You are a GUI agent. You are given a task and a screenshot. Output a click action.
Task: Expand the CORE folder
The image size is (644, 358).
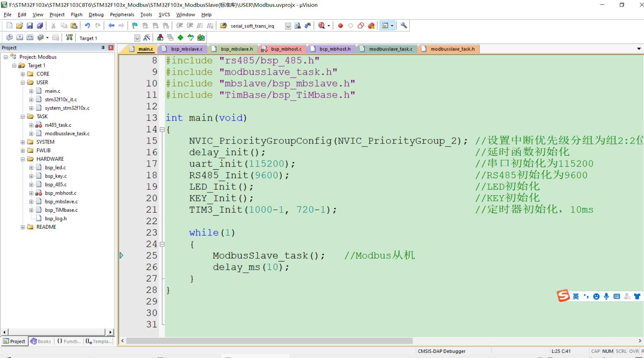tap(23, 74)
